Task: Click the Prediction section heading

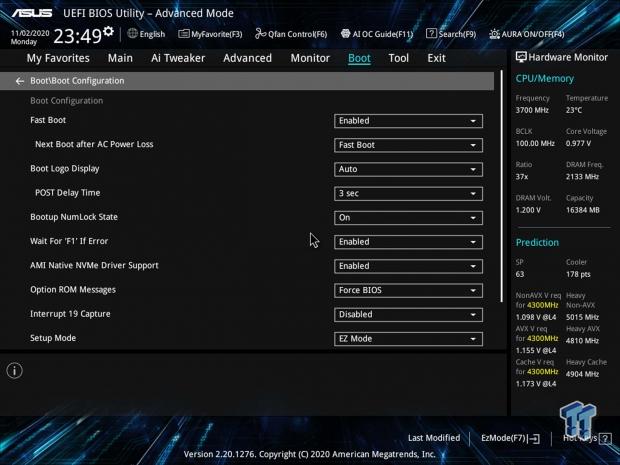Action: (537, 242)
